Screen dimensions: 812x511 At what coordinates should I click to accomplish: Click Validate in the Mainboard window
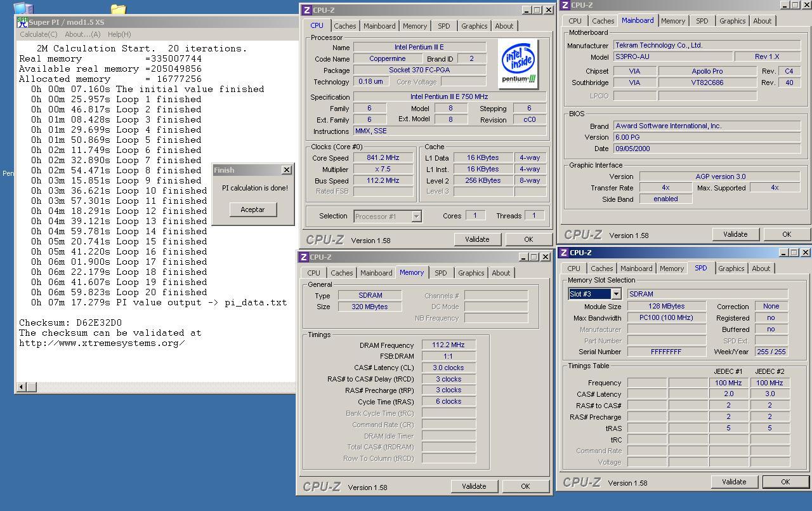coord(735,234)
